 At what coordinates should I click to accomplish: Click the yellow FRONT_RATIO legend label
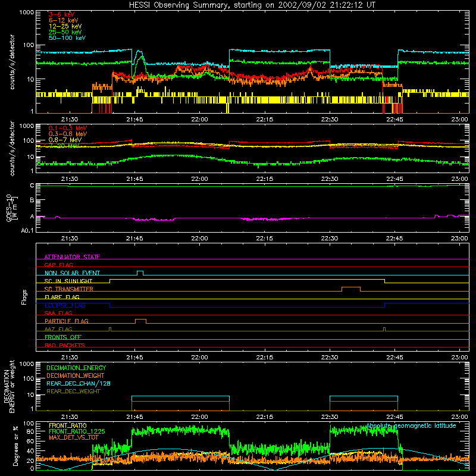point(68,425)
